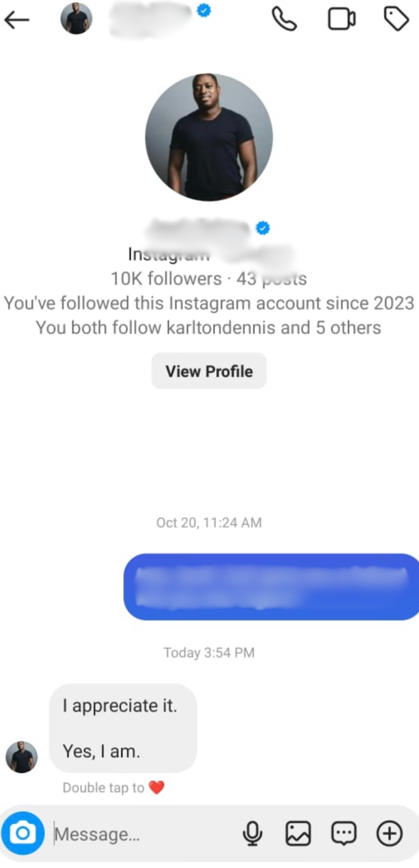Open the photo gallery icon

pyautogui.click(x=298, y=833)
